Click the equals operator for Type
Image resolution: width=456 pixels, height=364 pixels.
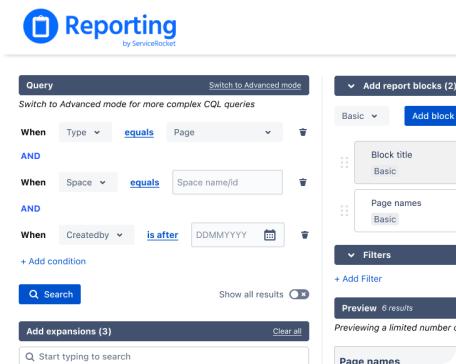coord(139,132)
